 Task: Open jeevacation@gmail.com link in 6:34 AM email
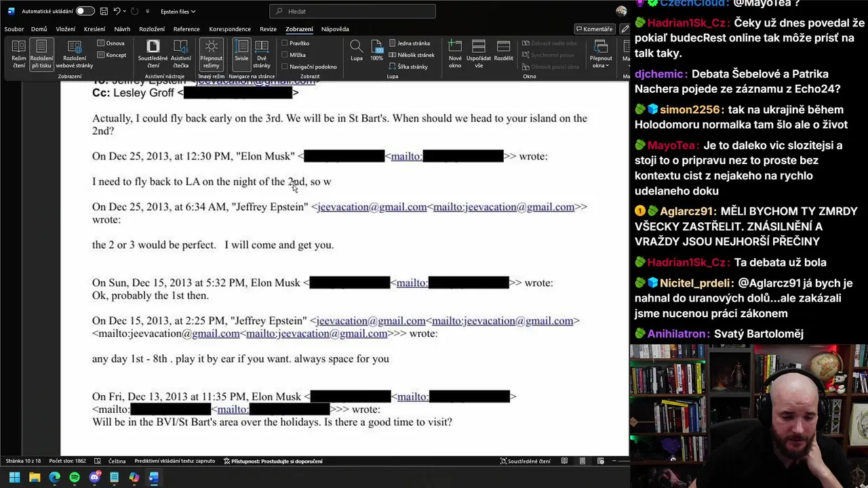point(372,207)
